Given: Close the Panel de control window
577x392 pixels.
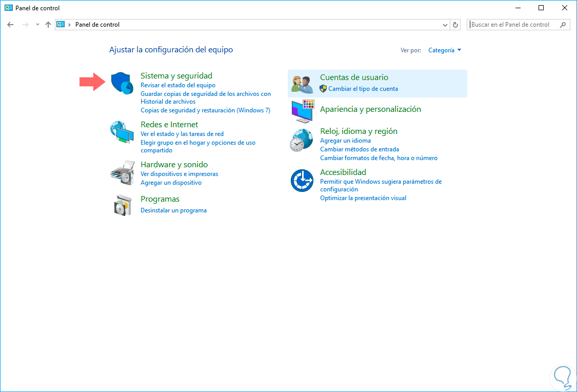Looking at the screenshot, I should pyautogui.click(x=565, y=8).
